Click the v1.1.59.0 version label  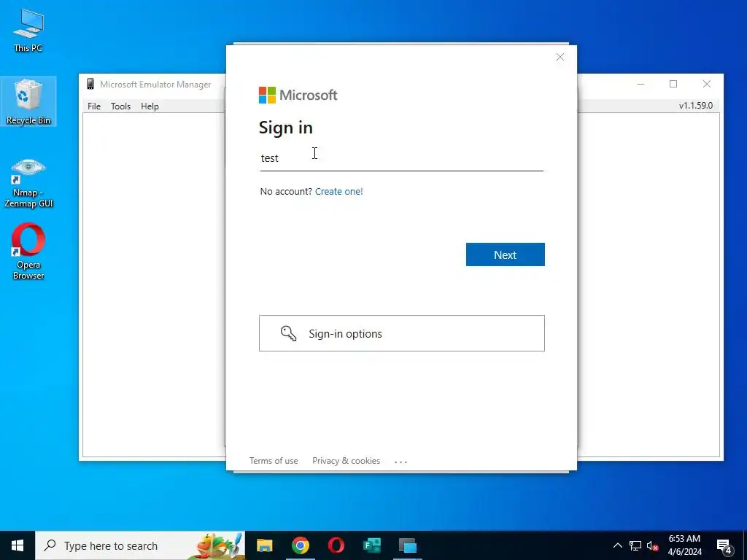[x=695, y=106]
